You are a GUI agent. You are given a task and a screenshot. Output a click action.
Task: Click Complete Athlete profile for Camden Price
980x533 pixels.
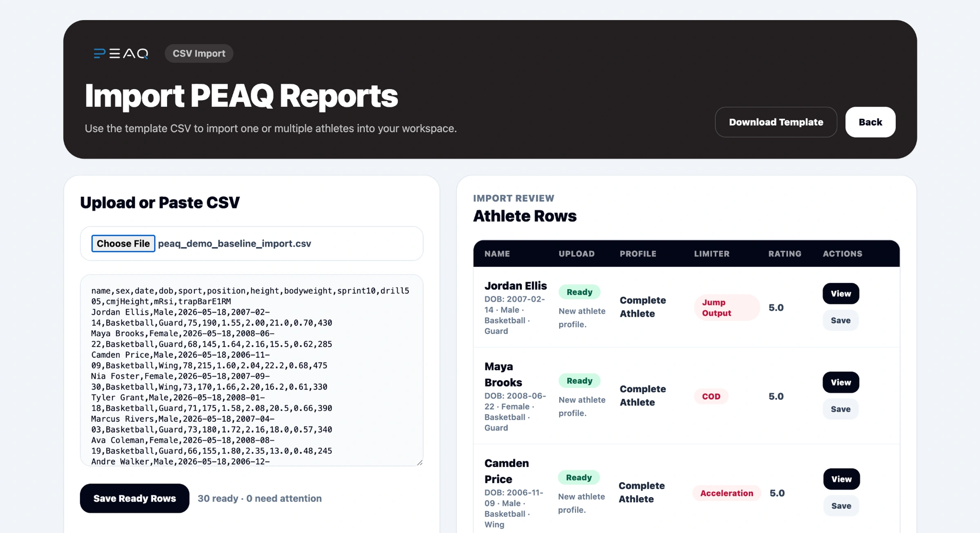(x=641, y=492)
